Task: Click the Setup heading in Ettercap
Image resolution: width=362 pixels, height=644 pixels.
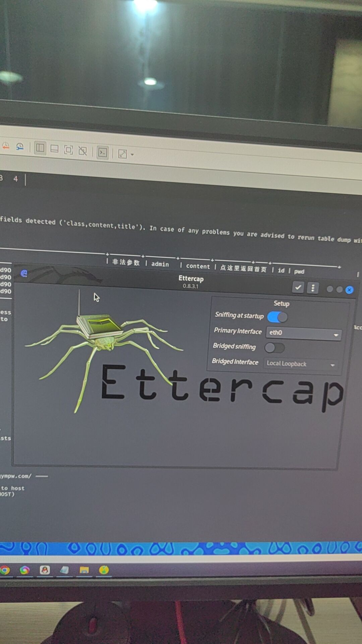Action: point(281,304)
